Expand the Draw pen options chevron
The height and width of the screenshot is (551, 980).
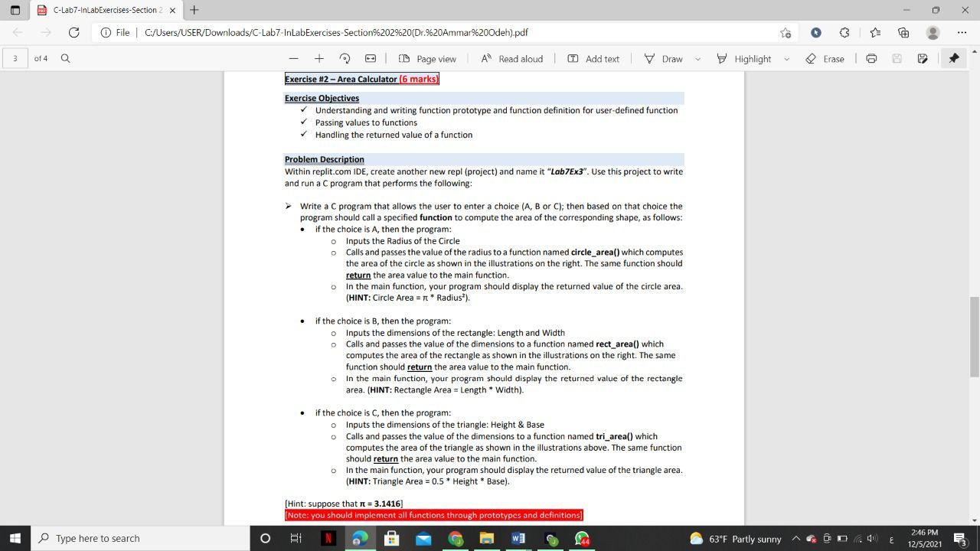(697, 58)
